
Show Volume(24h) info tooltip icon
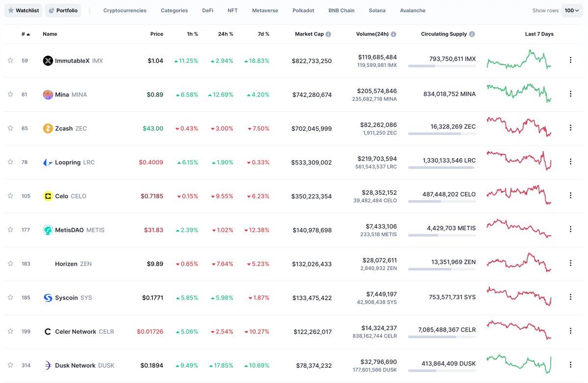point(393,34)
